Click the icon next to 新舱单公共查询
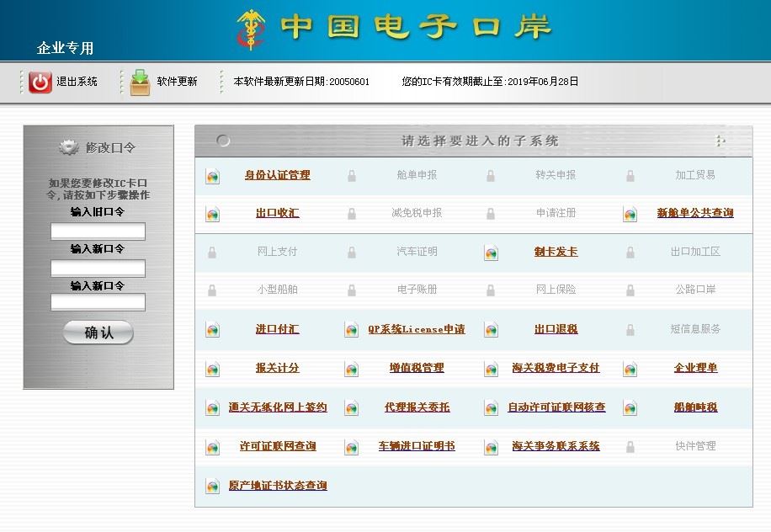 630,214
